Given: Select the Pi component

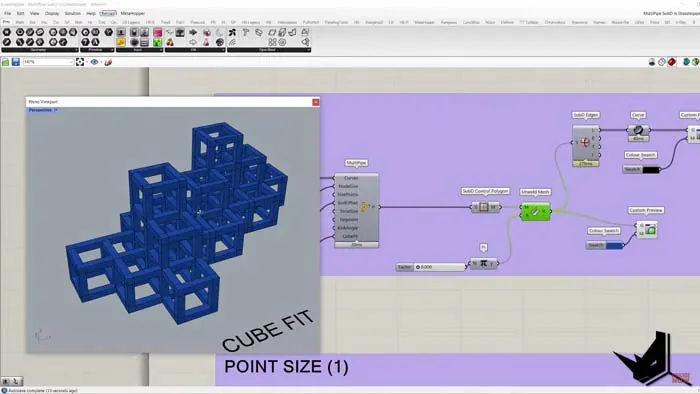Looking at the screenshot, I should pos(483,263).
